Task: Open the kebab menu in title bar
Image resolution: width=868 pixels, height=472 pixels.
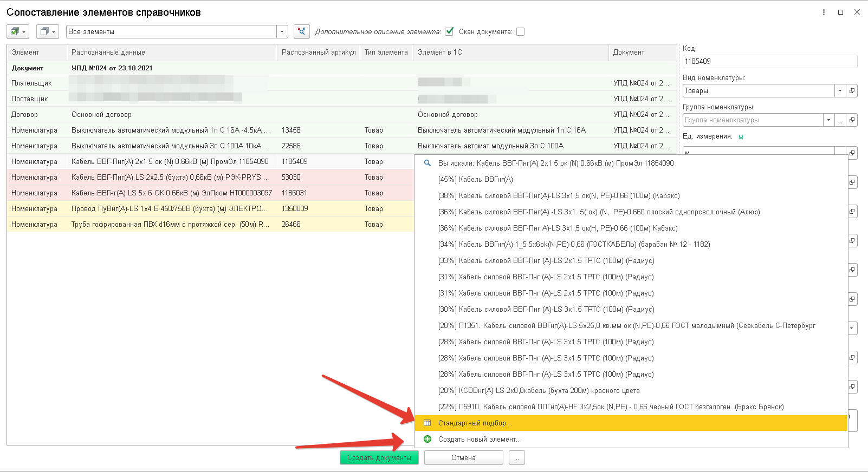Action: (824, 12)
